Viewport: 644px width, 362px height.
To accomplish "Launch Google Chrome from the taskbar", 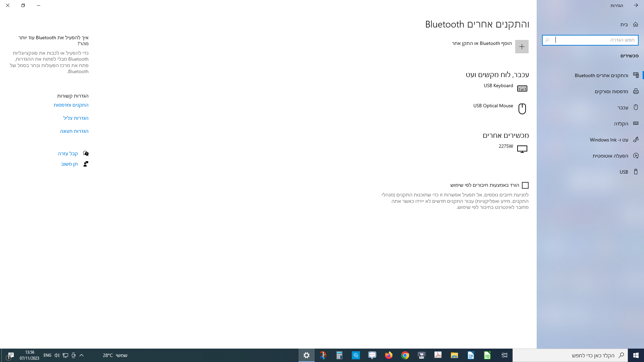I will (x=405, y=355).
